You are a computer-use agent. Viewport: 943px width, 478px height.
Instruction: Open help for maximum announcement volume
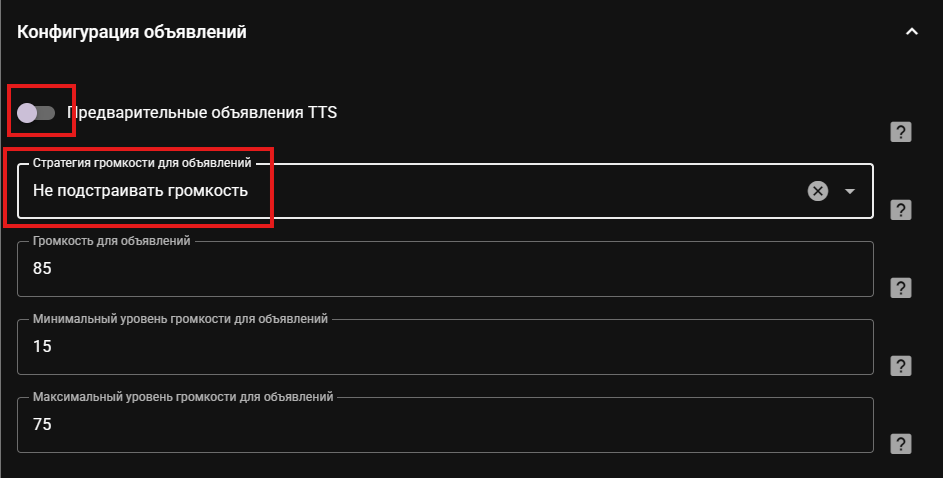pyautogui.click(x=900, y=444)
